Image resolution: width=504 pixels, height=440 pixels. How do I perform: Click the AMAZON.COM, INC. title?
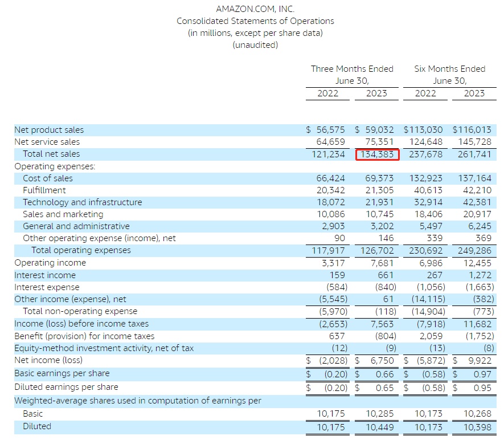pos(255,9)
